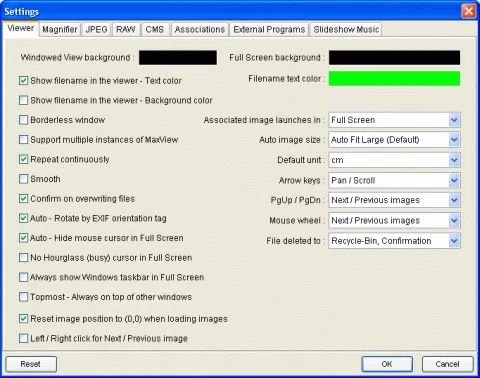Screen dimensions: 480x378
Task: Uncheck Show filename in viewer - Text color
Action: pyautogui.click(x=23, y=81)
